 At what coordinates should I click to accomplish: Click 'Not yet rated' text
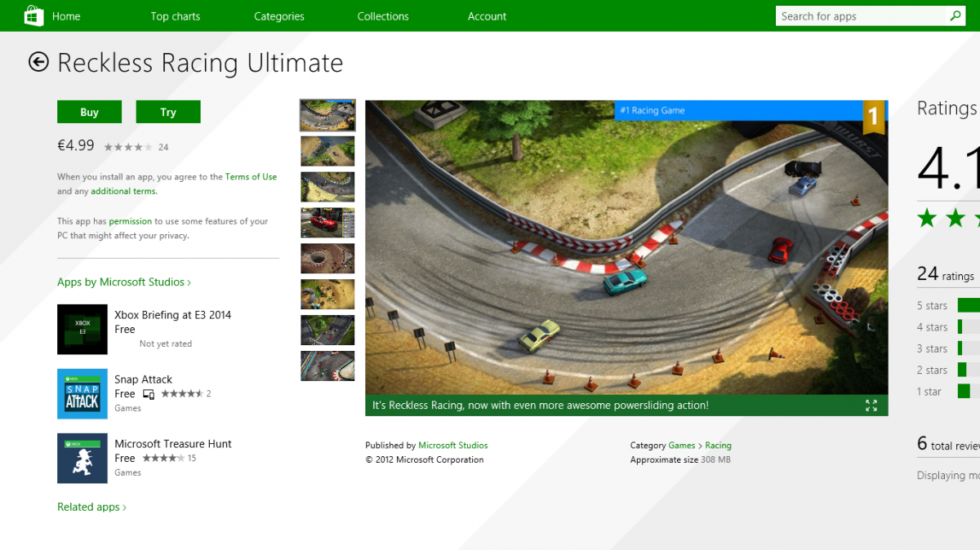[166, 344]
